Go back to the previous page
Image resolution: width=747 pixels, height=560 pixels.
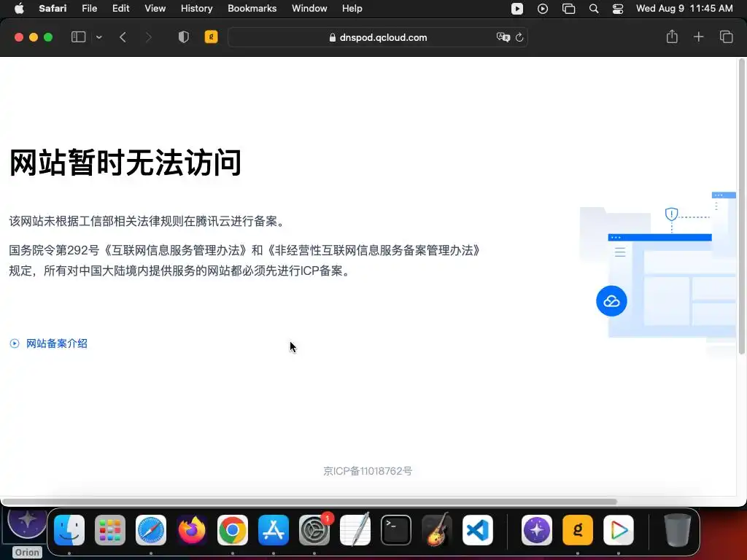click(x=123, y=37)
